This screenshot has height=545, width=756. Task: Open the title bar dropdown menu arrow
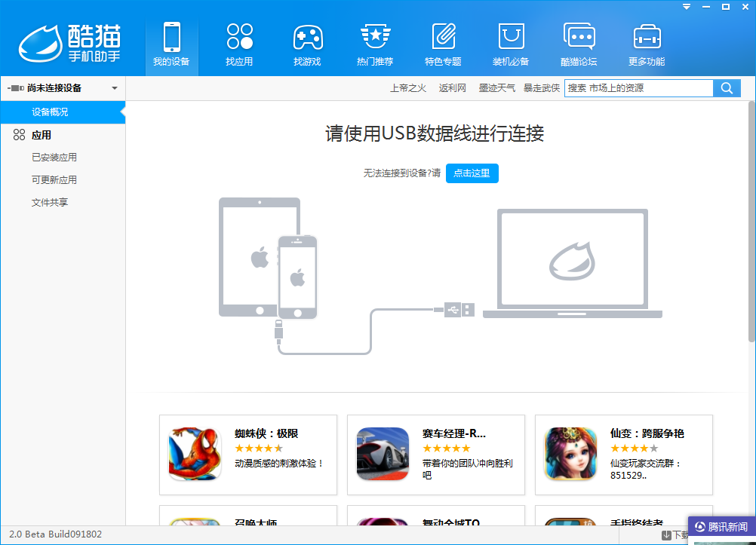(687, 7)
